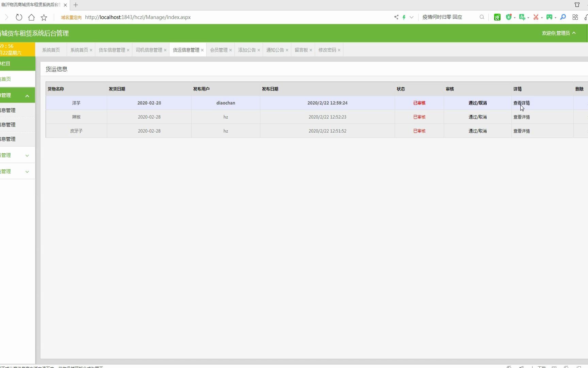Click the address bar URL field

[138, 17]
